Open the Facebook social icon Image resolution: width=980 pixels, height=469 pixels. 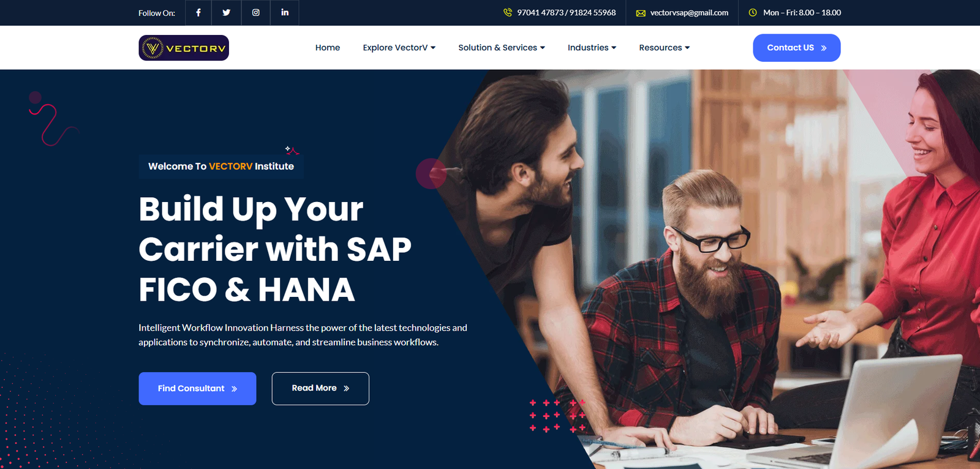coord(198,12)
